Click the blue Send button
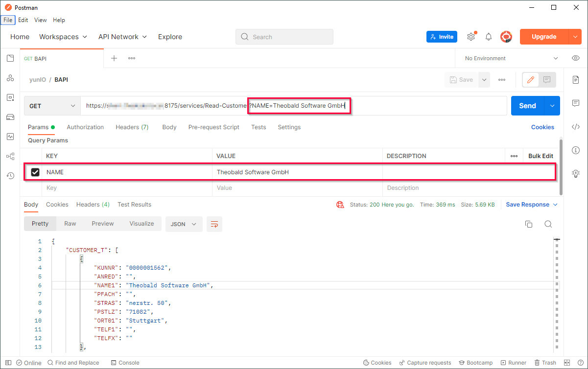The width and height of the screenshot is (588, 369). (x=528, y=106)
